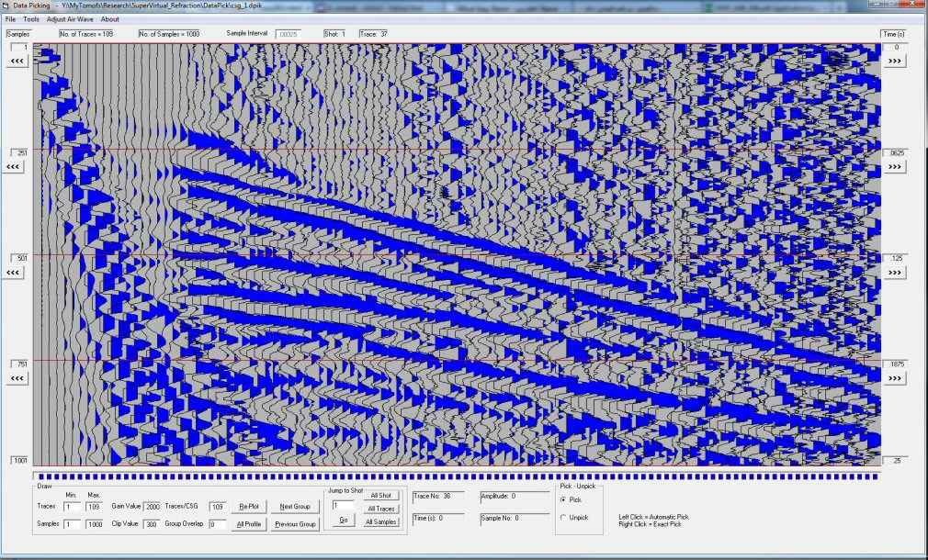Open the Adjust Air Wave menu

point(70,18)
